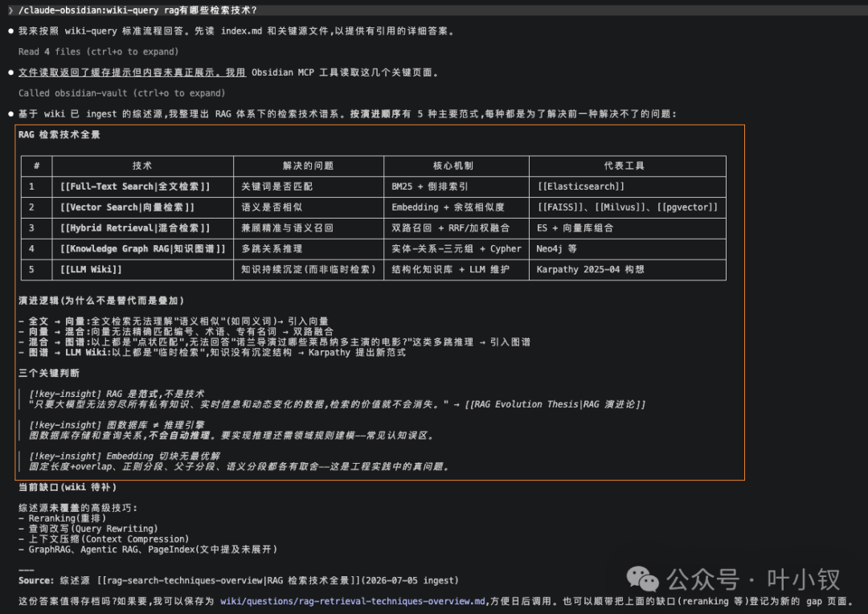Viewport: 868px width, 614px height.
Task: Click row number "5" in the table's # column
Action: point(31,269)
